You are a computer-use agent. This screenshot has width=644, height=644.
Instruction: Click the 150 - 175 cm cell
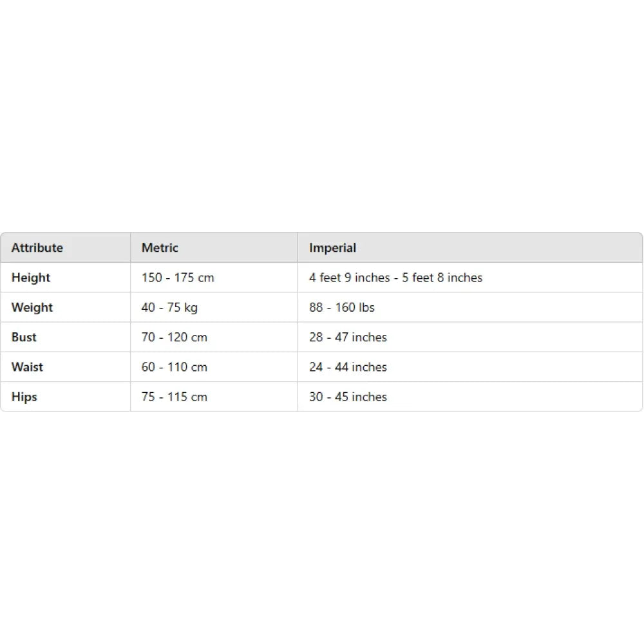click(178, 278)
